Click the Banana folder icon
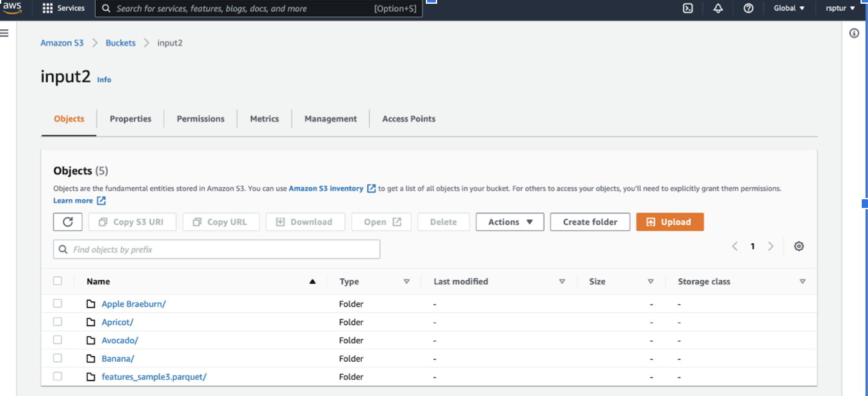 pos(91,358)
